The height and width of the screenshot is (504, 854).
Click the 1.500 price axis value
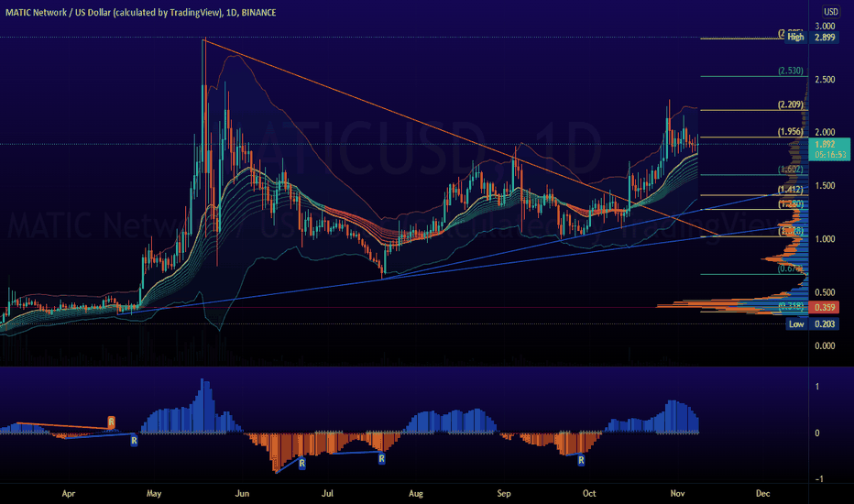tap(825, 186)
